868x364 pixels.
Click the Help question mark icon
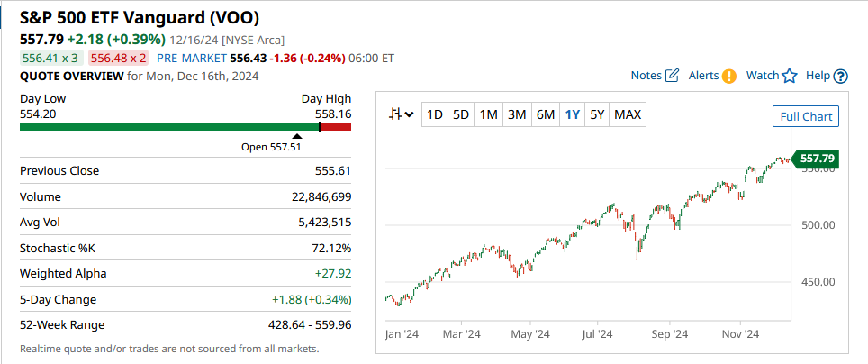[841, 76]
